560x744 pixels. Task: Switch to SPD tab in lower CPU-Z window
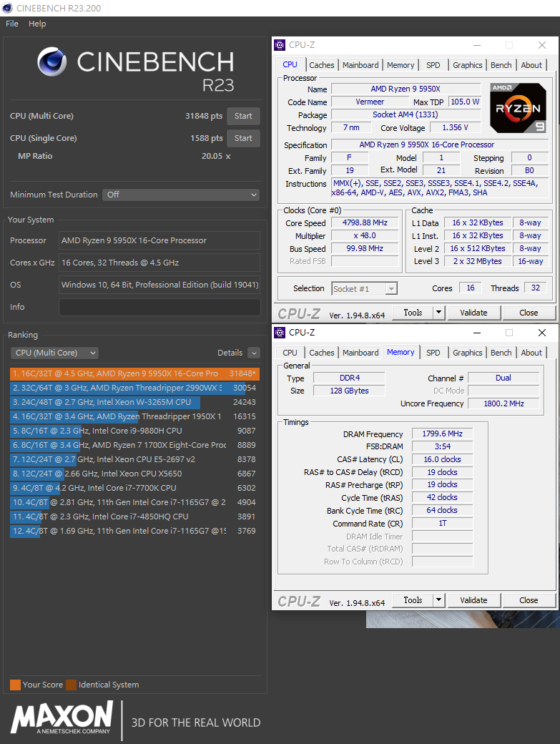pos(433,353)
